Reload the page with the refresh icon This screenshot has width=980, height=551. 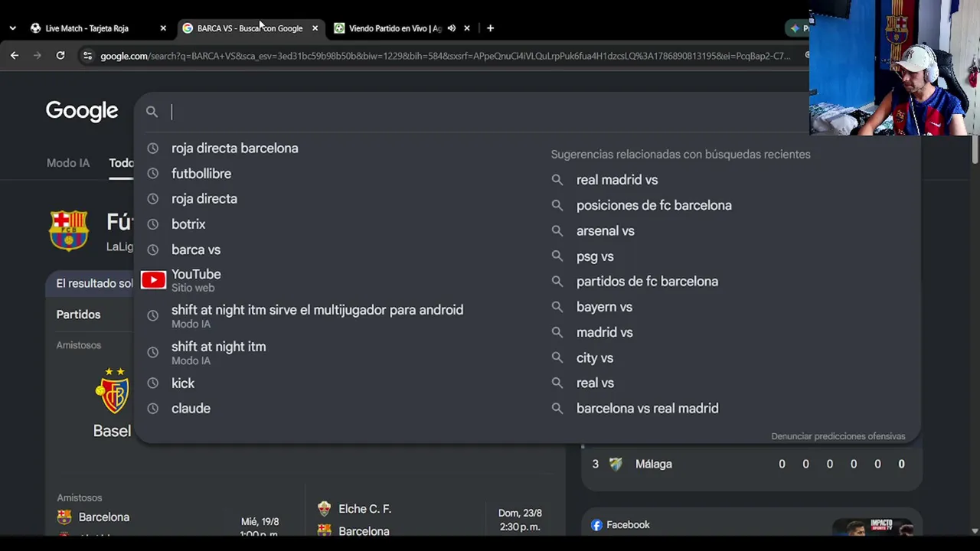point(60,55)
